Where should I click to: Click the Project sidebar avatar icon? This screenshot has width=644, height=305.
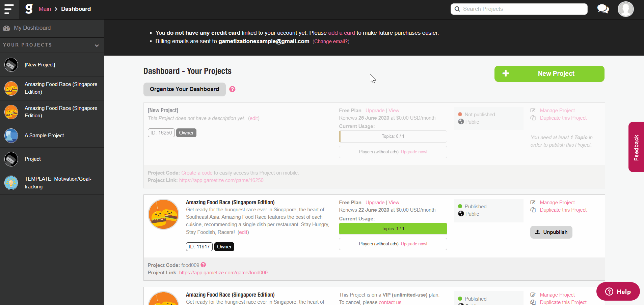(x=11, y=159)
